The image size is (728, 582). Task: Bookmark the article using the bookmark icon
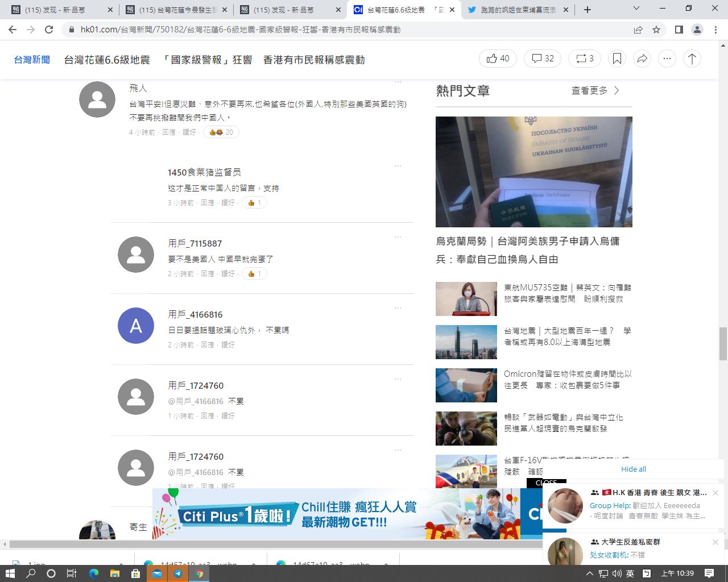point(617,59)
